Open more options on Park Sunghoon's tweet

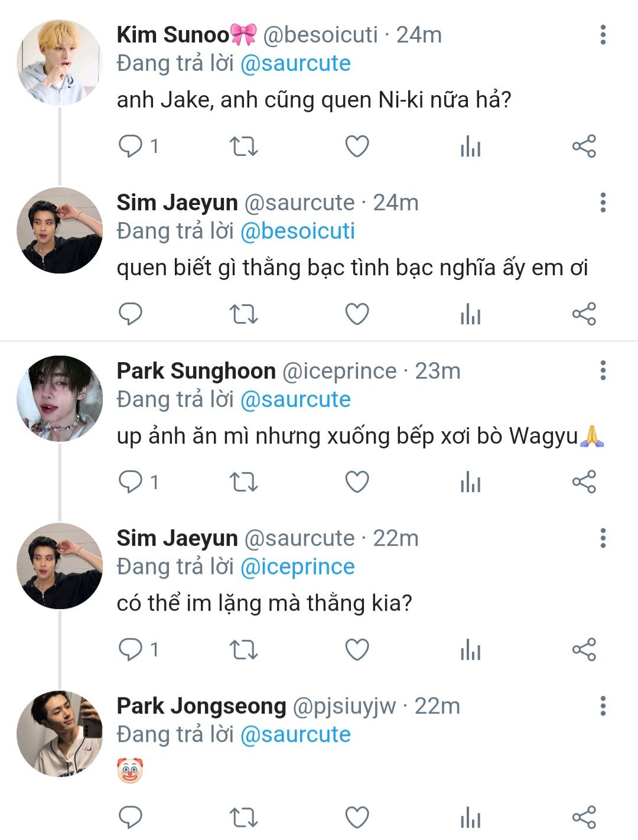(x=603, y=371)
